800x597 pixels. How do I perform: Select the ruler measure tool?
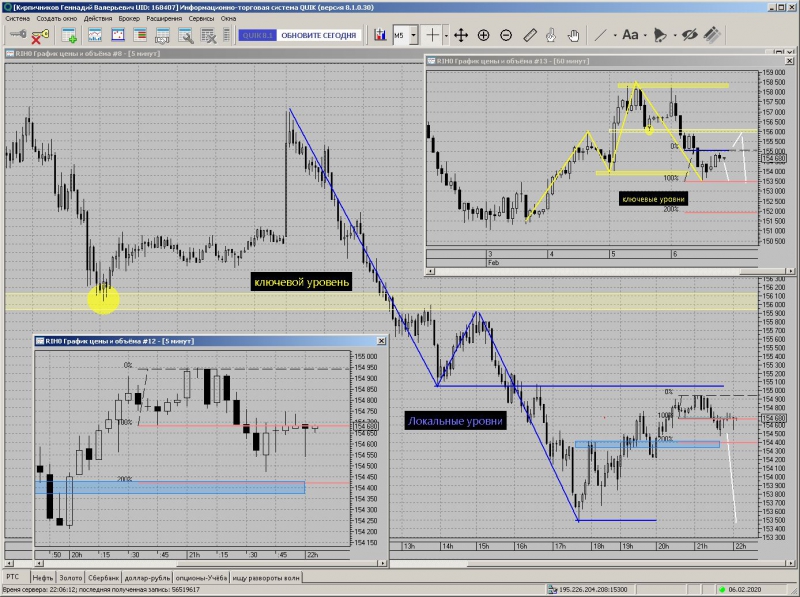[x=530, y=35]
